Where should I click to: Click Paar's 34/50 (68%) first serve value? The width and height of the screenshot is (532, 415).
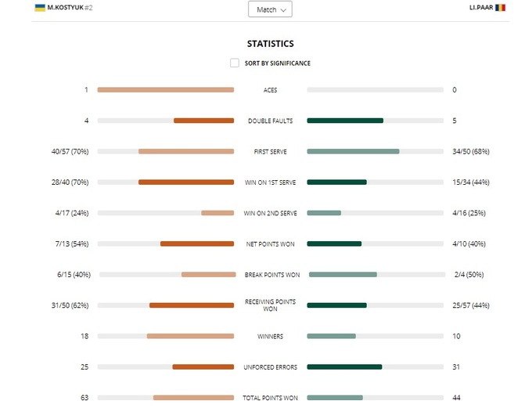[471, 152]
